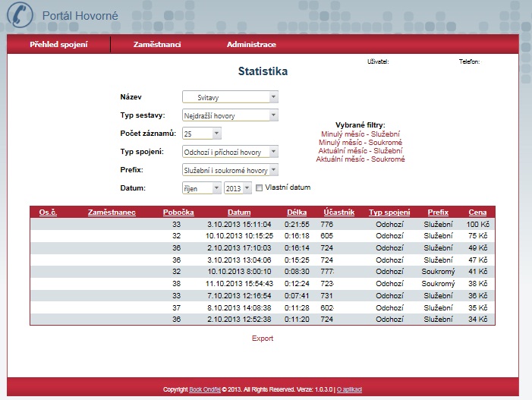Screen dimensions: 532x400
Task: Sort table by Prefix column header
Action: (438, 213)
